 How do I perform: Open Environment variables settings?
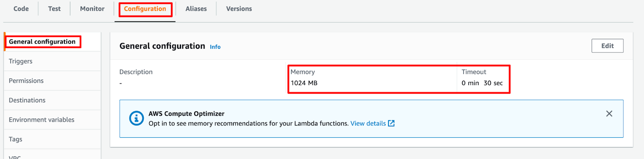tap(41, 120)
